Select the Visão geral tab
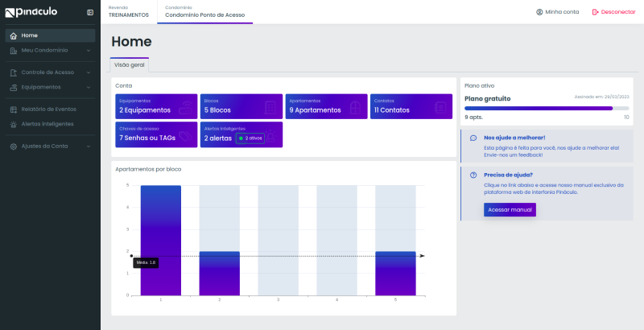This screenshot has height=330, width=644. (x=130, y=65)
